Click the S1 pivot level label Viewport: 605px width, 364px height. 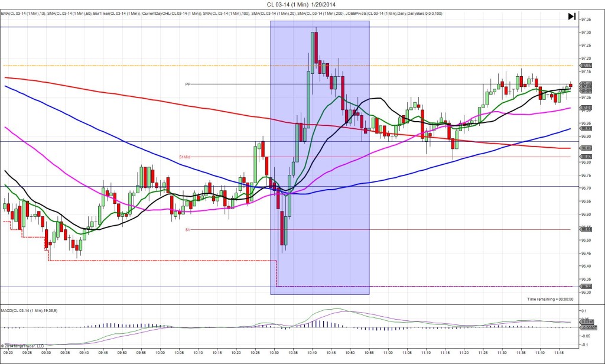click(x=187, y=229)
